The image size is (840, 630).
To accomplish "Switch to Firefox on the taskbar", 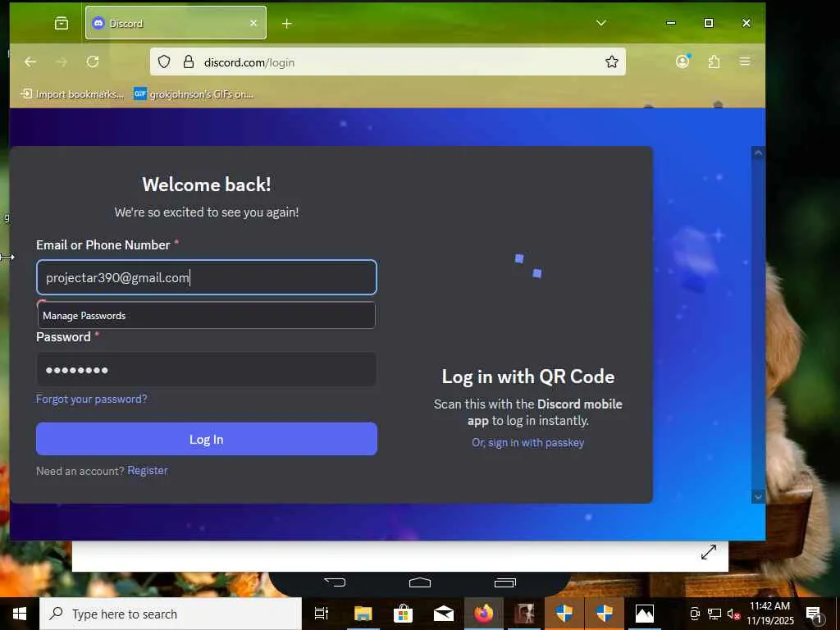I will click(x=484, y=614).
